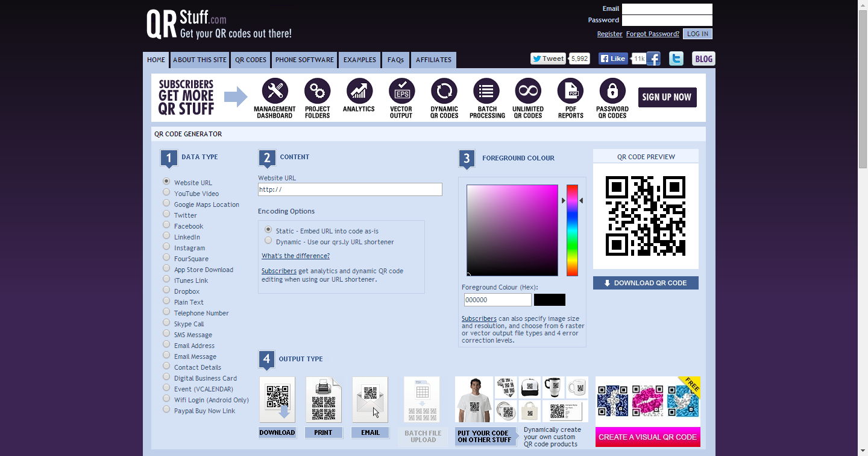Choose the Twitter data type radio
The image size is (868, 456).
(166, 214)
